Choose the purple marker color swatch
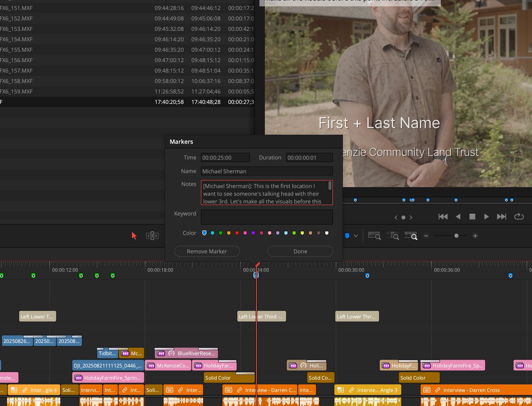This screenshot has width=532, height=406. tap(253, 233)
